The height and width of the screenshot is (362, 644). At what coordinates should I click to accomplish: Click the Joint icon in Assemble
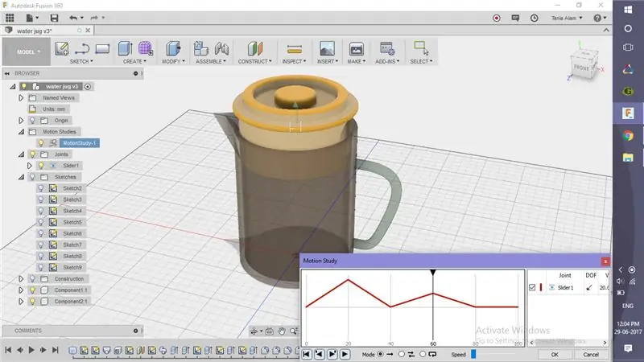coord(222,48)
